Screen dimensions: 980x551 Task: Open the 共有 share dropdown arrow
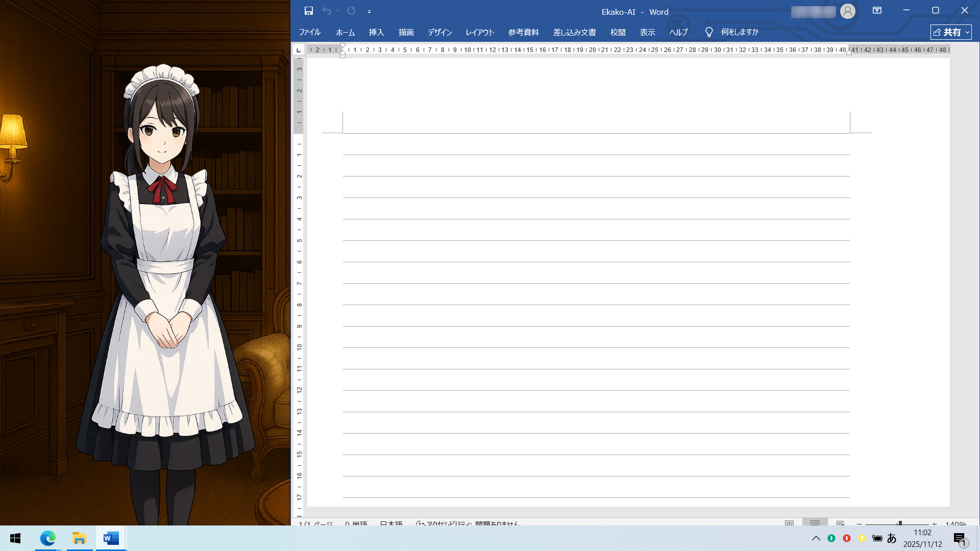coord(967,32)
